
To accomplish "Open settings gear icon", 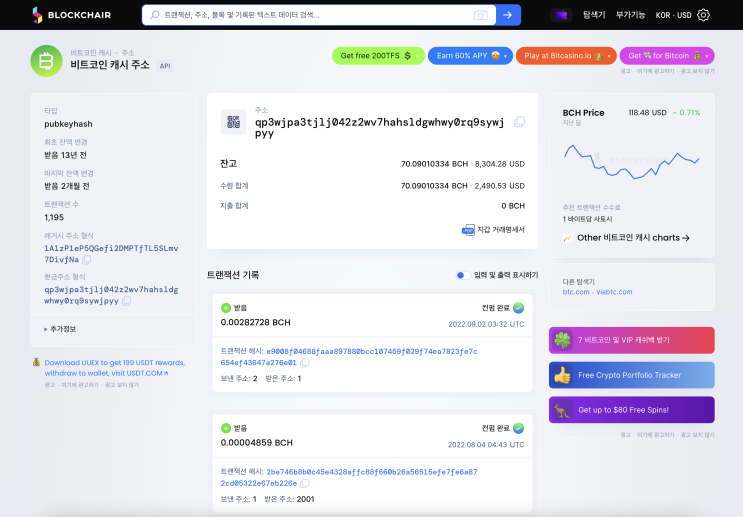I will [x=704, y=15].
